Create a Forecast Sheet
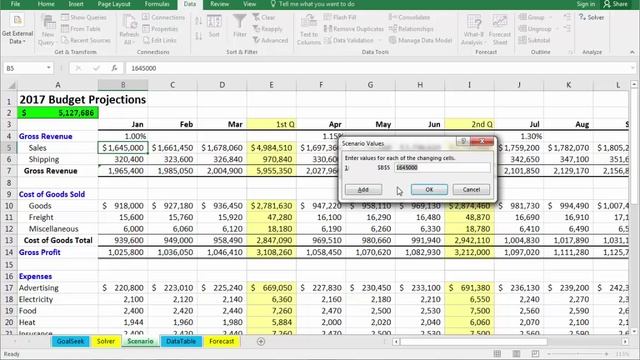Image resolution: width=640 pixels, height=360 pixels. tap(500, 30)
